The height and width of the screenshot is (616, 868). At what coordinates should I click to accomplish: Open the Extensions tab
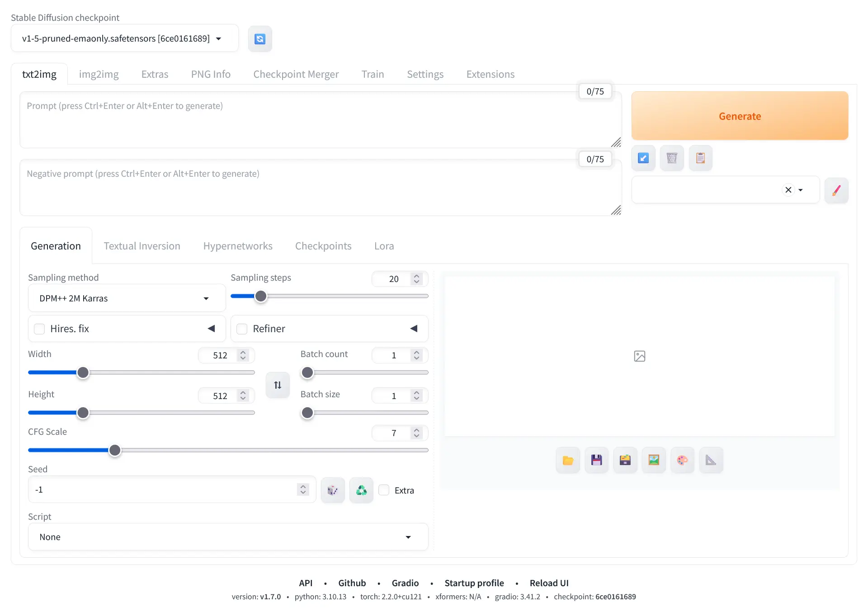(491, 74)
